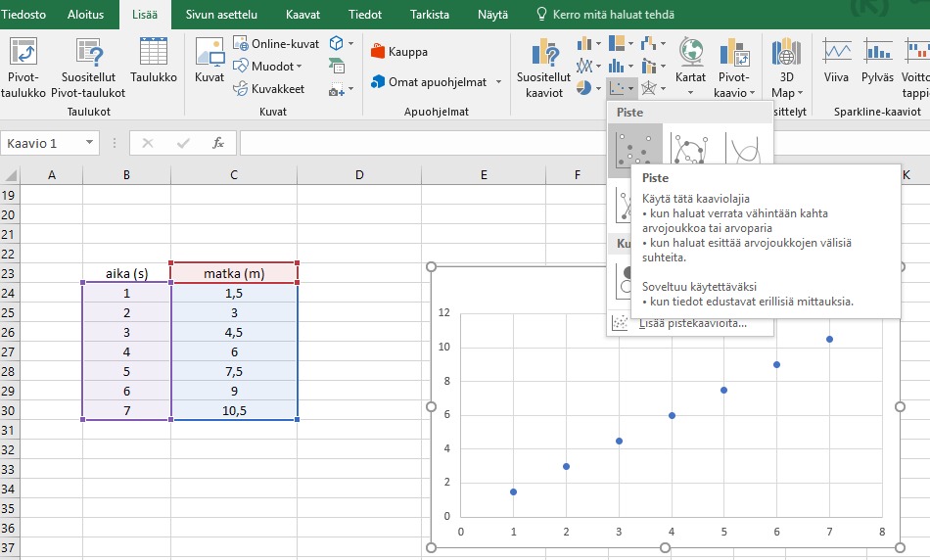
Task: Click the Name Box showing Kaavio 1
Action: (x=41, y=143)
